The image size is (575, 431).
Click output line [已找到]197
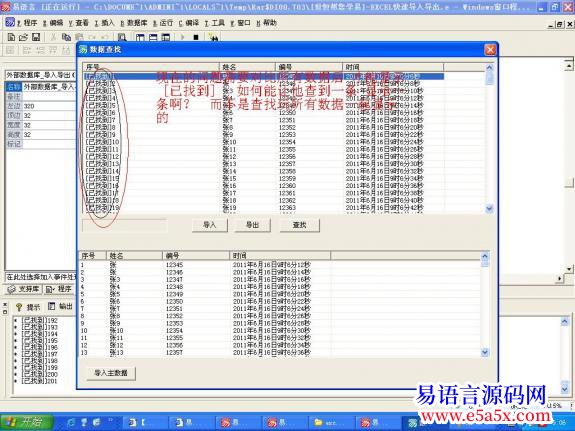(x=40, y=354)
